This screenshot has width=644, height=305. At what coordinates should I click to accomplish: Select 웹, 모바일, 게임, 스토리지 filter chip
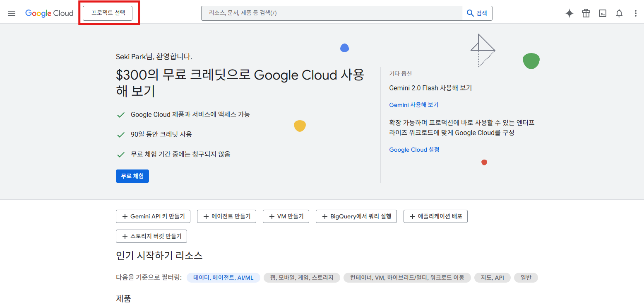(x=302, y=278)
